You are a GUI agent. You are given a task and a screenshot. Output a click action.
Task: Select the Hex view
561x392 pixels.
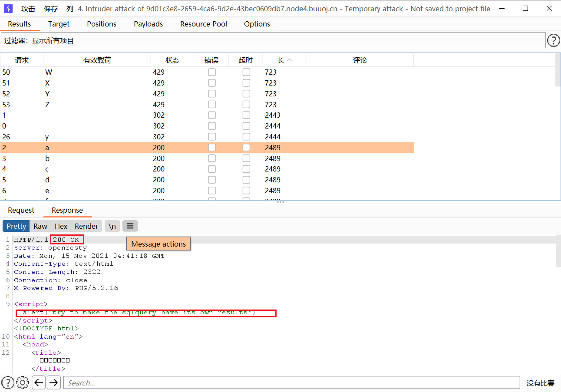point(61,226)
